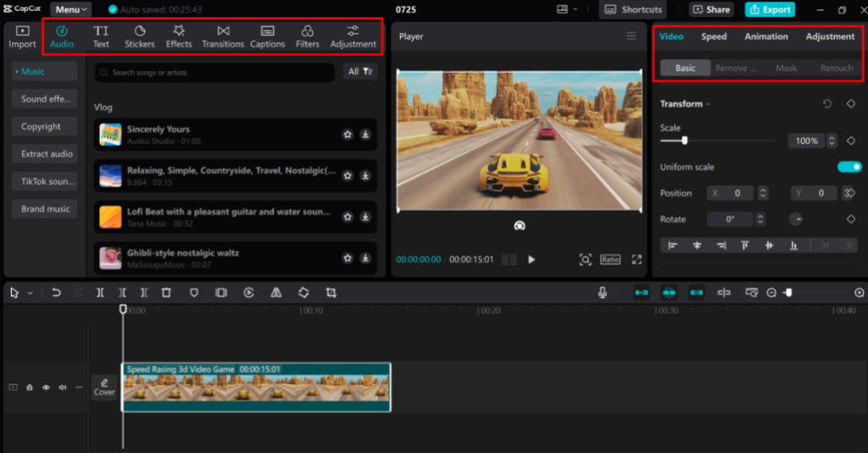Select the Sound effects category

[x=46, y=99]
